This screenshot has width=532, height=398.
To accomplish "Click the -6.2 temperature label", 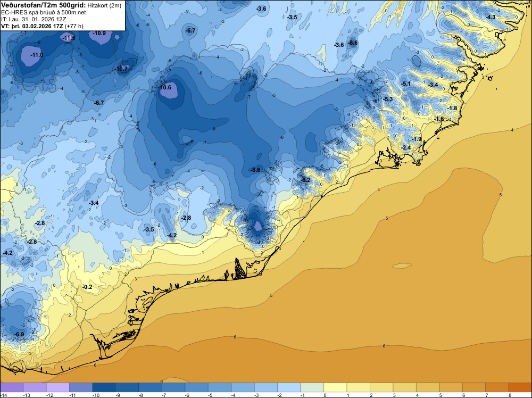I will click(x=305, y=180).
